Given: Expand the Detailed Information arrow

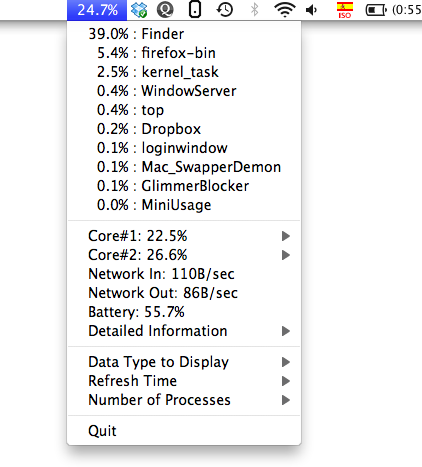Looking at the screenshot, I should (x=286, y=331).
